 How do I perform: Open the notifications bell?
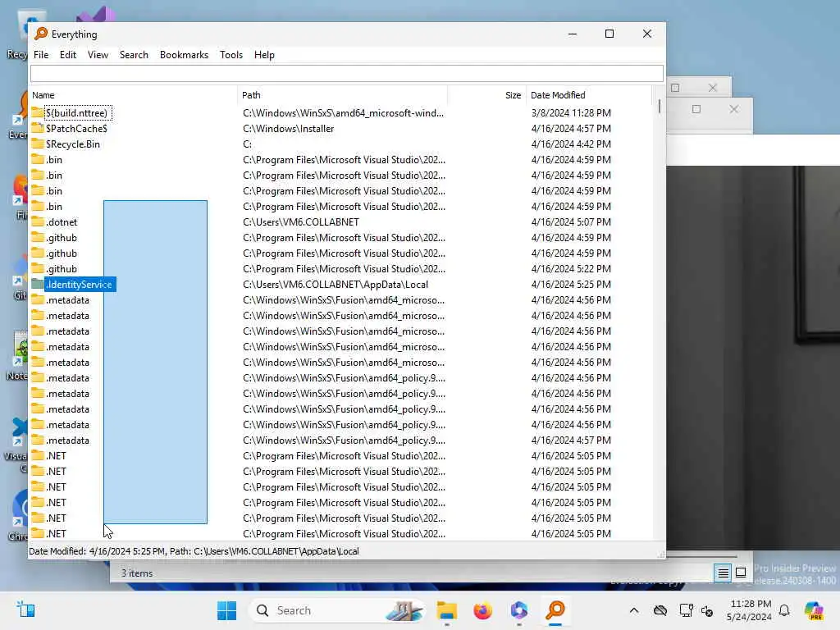784,610
